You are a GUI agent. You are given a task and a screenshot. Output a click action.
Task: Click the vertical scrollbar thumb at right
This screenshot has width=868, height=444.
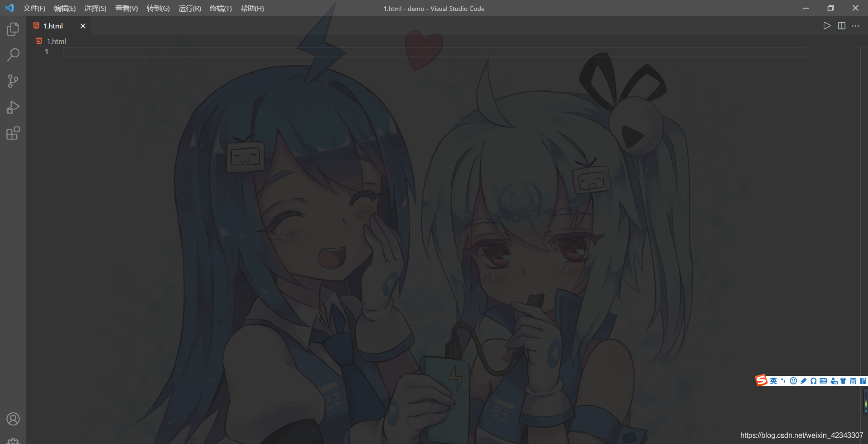pyautogui.click(x=865, y=401)
